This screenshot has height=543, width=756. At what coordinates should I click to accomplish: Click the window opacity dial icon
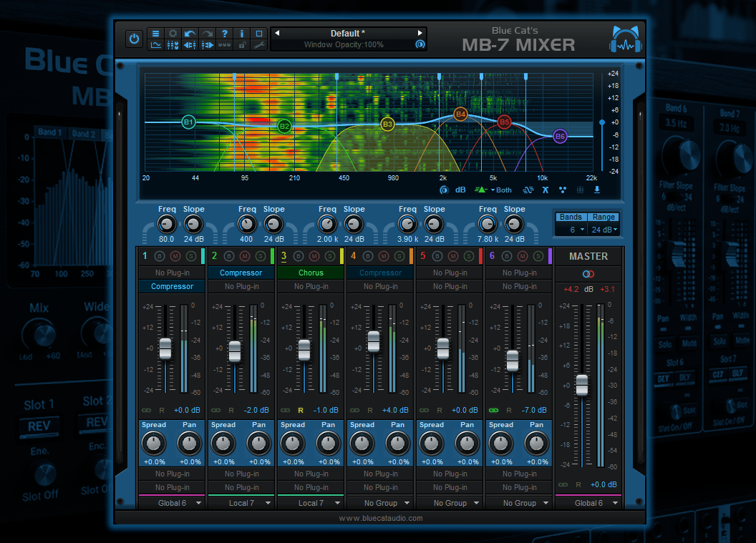(x=420, y=44)
